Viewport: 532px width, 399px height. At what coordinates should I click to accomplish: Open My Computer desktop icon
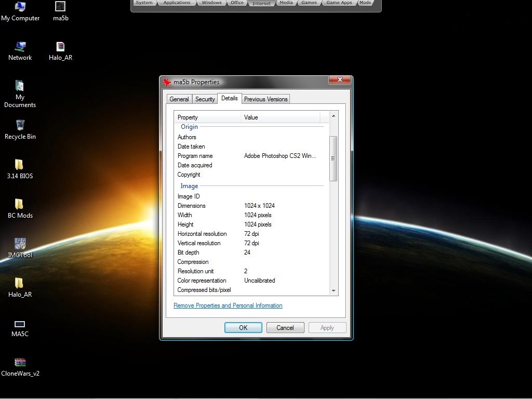[x=20, y=11]
